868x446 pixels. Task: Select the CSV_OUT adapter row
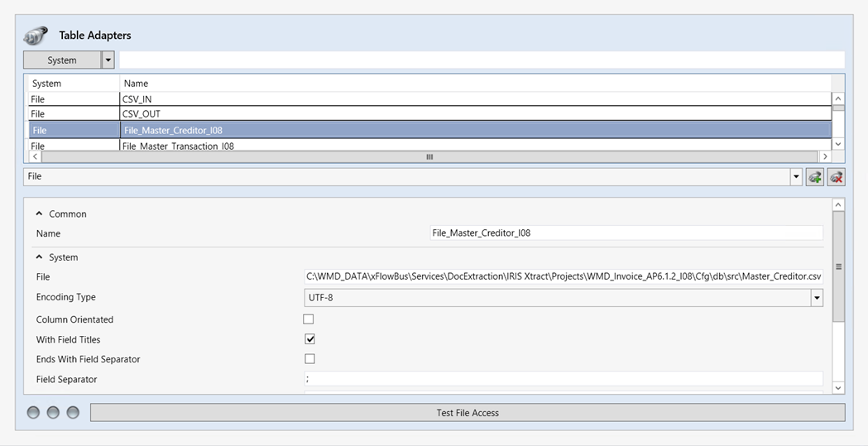(x=141, y=114)
